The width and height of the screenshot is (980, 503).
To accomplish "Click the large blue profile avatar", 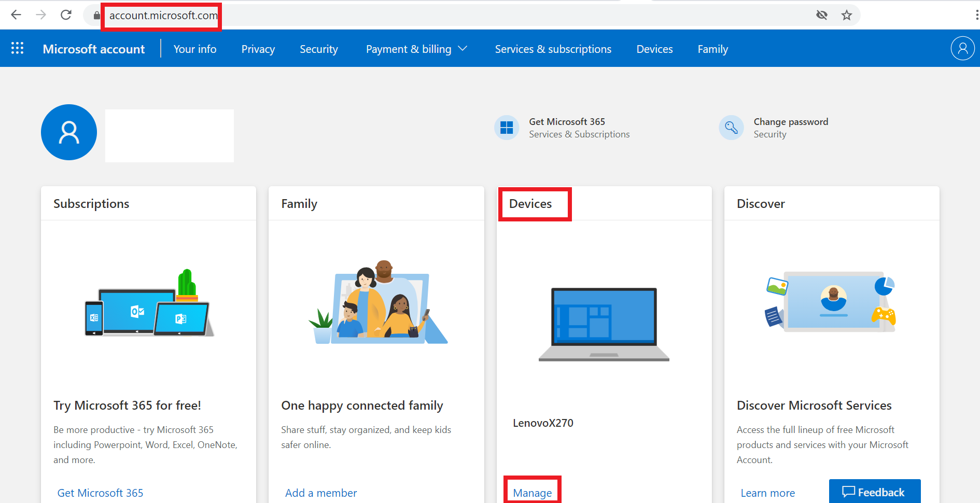I will pyautogui.click(x=69, y=132).
